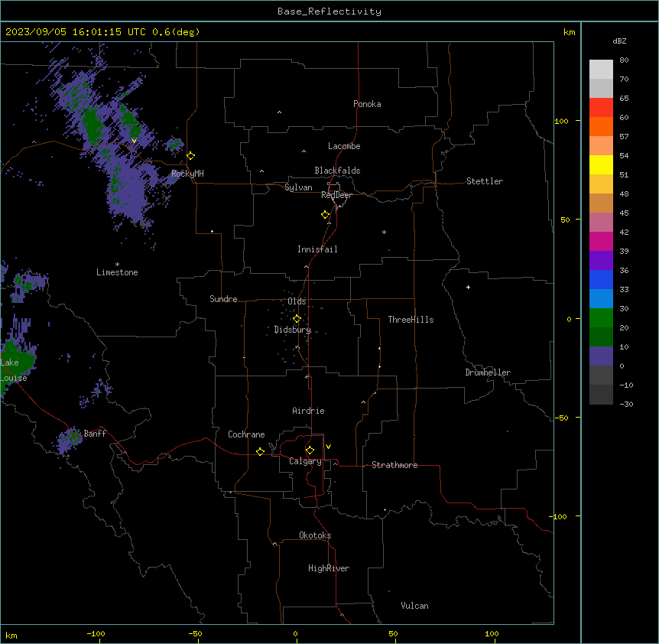Screen dimensions: 659x644
Task: Click the Vulcan town label
Action: (x=415, y=606)
